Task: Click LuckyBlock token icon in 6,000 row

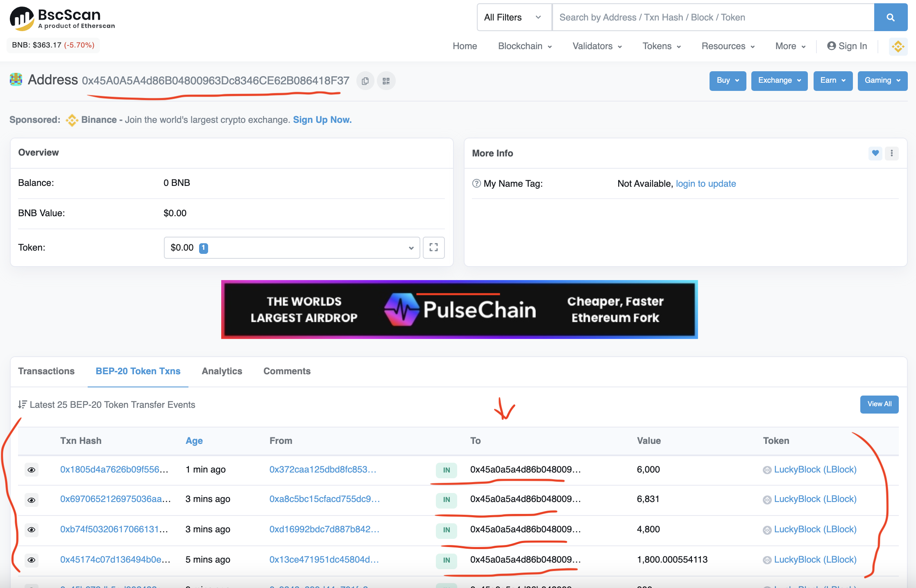Action: point(767,470)
